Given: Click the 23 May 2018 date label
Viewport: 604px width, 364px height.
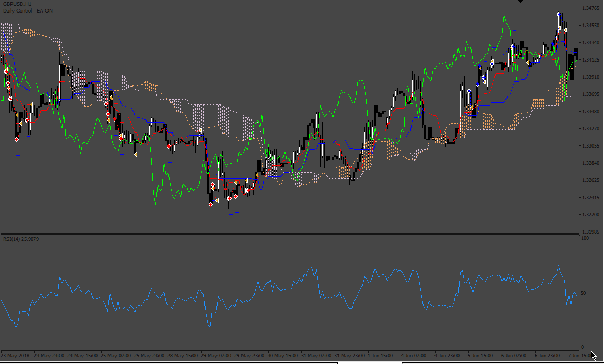Looking at the screenshot, I should [x=15, y=356].
